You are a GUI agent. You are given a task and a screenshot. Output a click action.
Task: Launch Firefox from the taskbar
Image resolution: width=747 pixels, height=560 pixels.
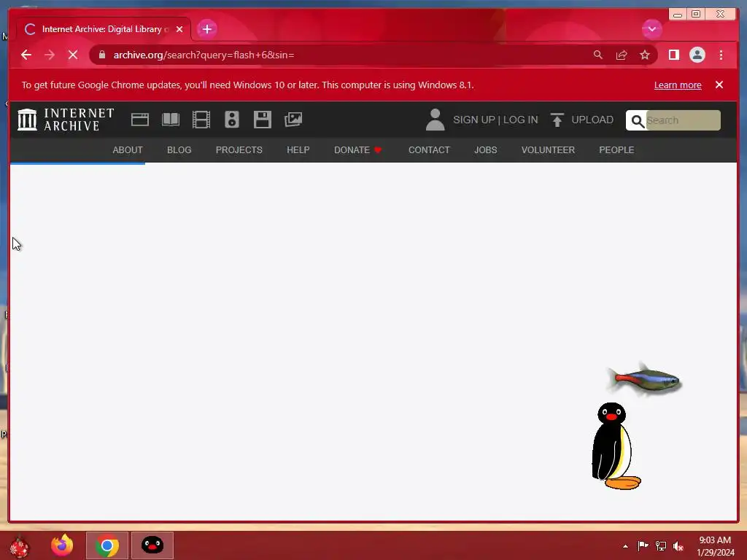coord(63,545)
